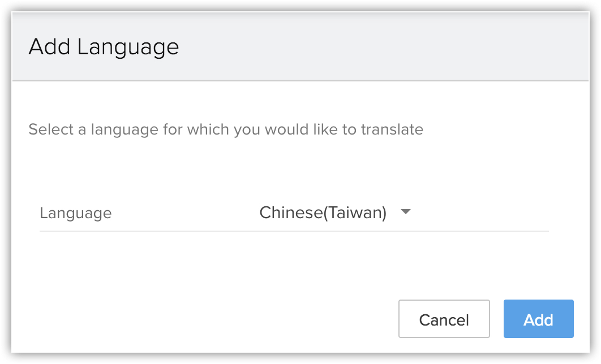The height and width of the screenshot is (364, 601).
Task: Click blank space between Language label and value
Action: tap(184, 213)
